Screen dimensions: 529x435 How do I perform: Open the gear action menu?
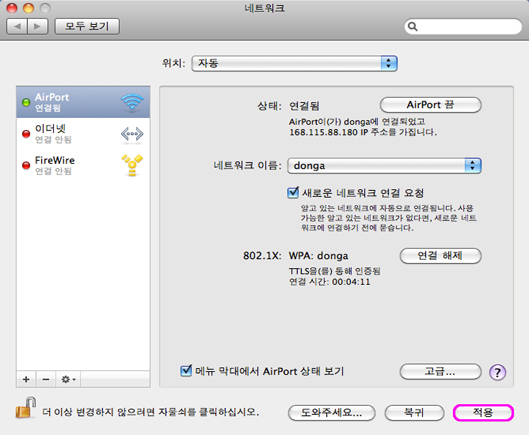click(68, 379)
